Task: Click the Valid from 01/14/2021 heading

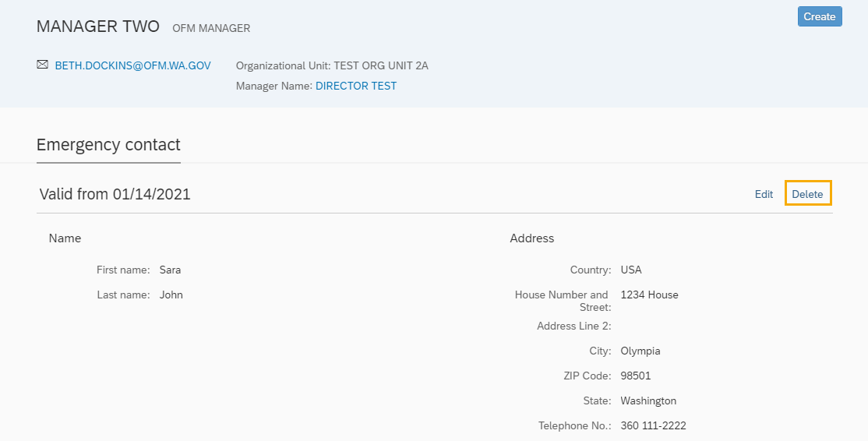Action: [x=115, y=194]
